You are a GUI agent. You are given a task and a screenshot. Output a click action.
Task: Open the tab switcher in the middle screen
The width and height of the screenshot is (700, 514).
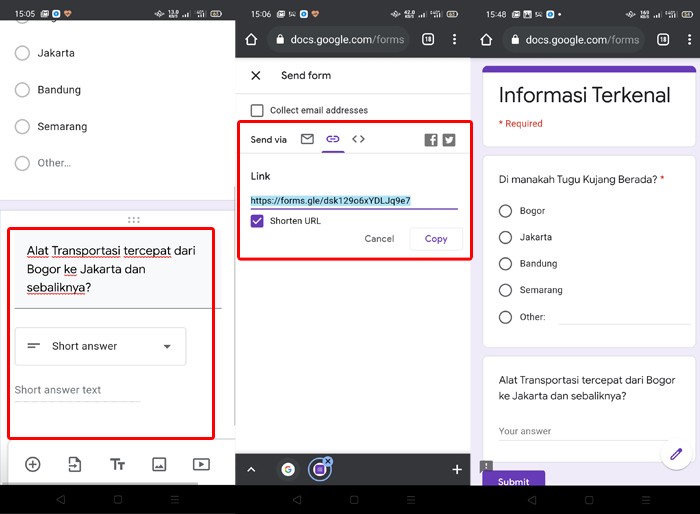click(x=428, y=40)
